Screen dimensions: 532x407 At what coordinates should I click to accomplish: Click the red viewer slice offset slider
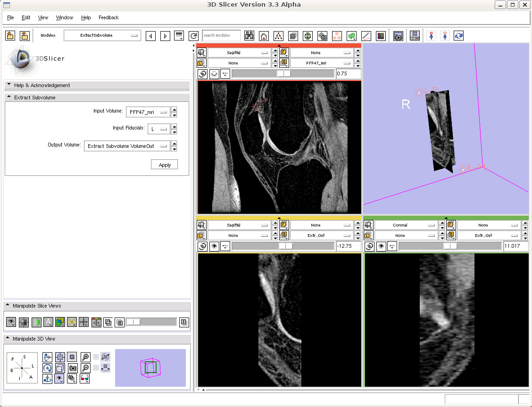pyautogui.click(x=283, y=74)
